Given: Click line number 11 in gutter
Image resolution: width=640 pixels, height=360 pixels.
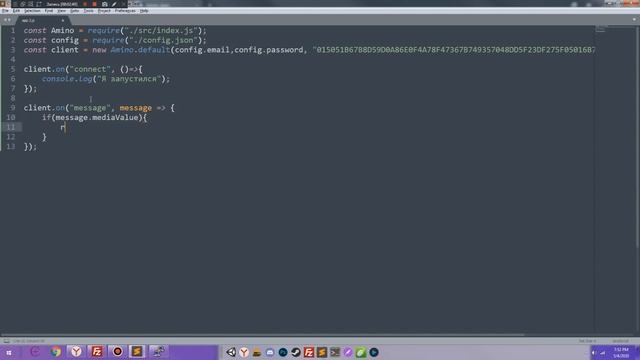Looking at the screenshot, I should pyautogui.click(x=11, y=127).
